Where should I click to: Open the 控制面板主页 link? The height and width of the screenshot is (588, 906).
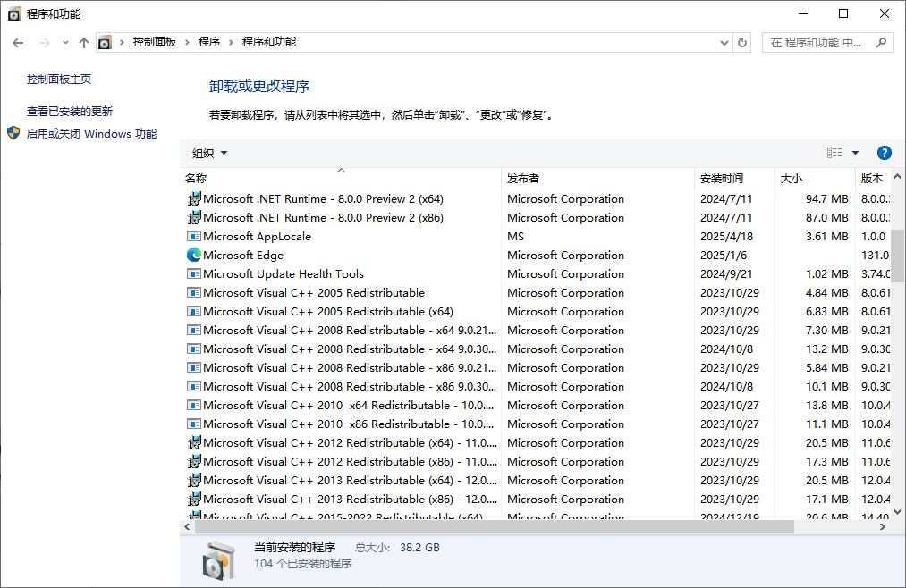[x=59, y=79]
